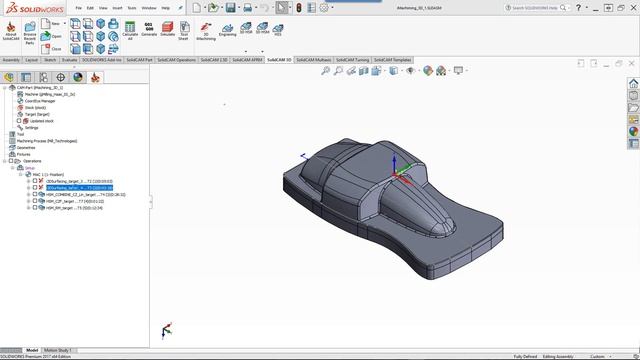
Task: Click the Select cursor tool
Action: click(x=281, y=8)
